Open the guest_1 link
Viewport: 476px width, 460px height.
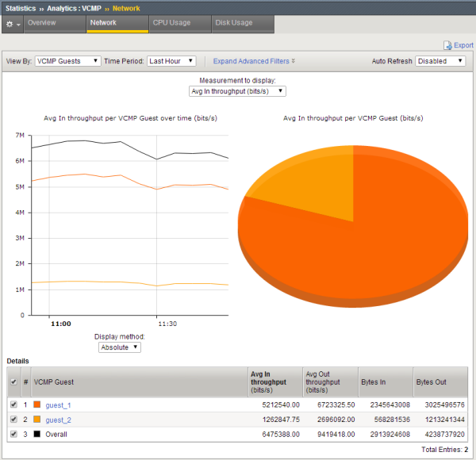[58, 405]
